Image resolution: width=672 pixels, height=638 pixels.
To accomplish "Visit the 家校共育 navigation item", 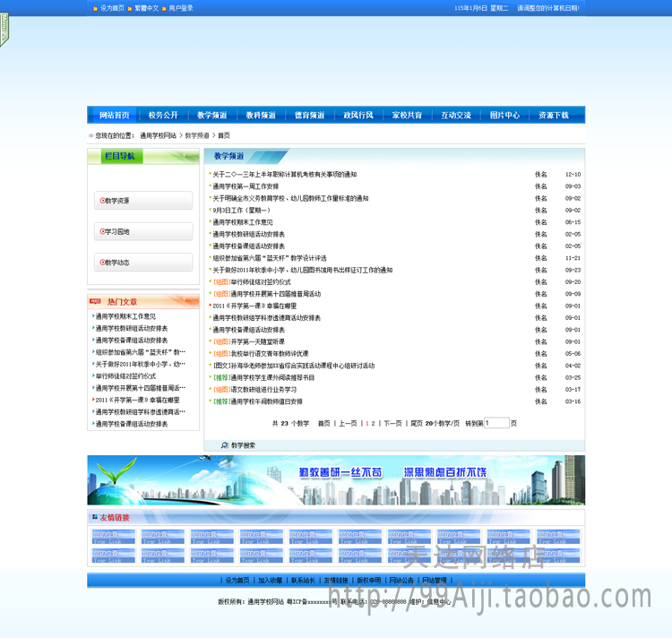I will [407, 116].
